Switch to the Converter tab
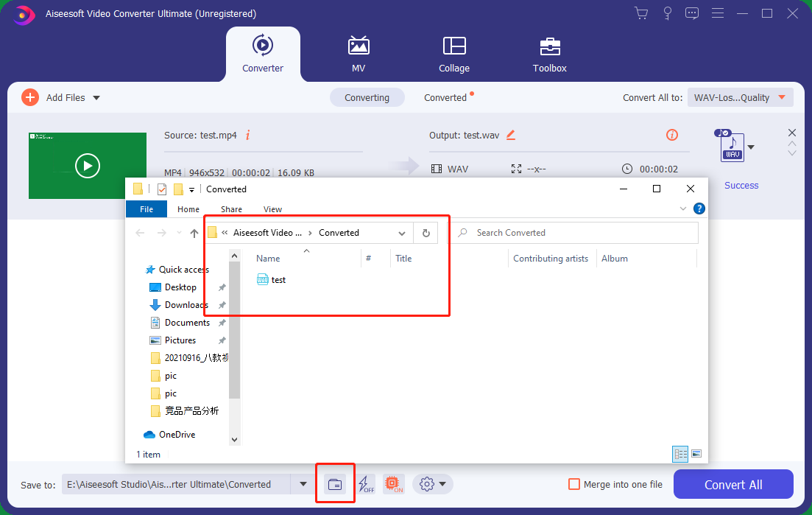 263,54
